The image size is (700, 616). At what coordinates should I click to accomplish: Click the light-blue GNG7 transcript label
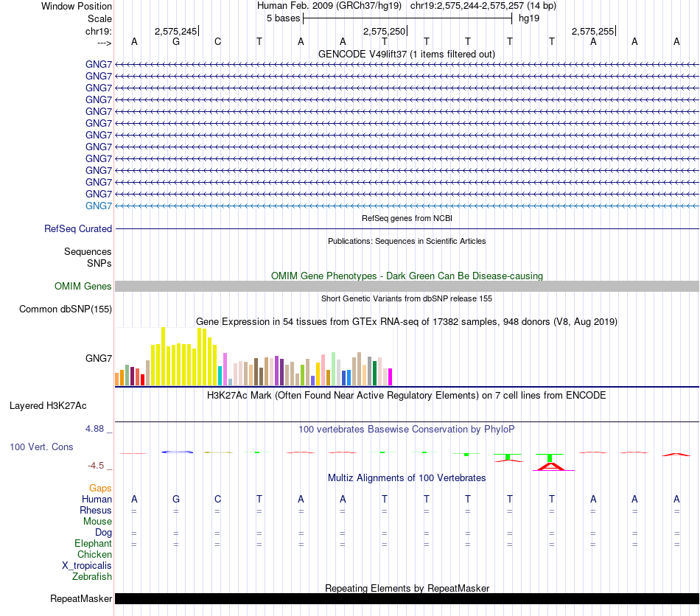99,206
